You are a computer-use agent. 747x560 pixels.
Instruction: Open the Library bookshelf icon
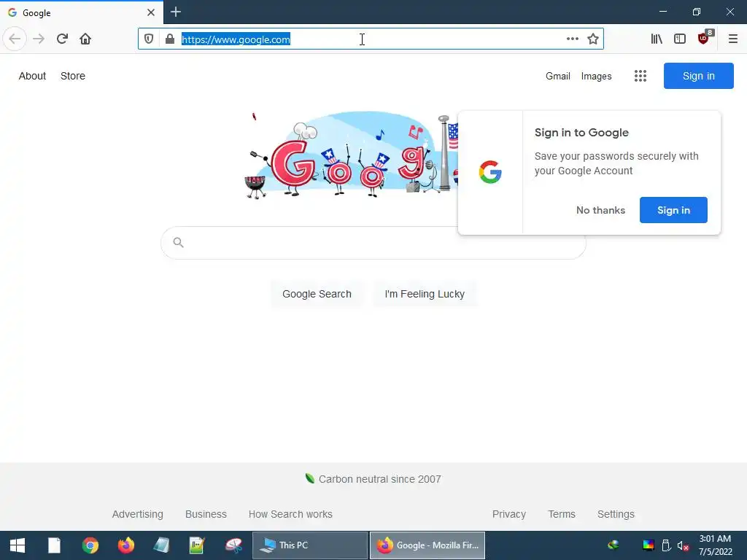pos(657,39)
